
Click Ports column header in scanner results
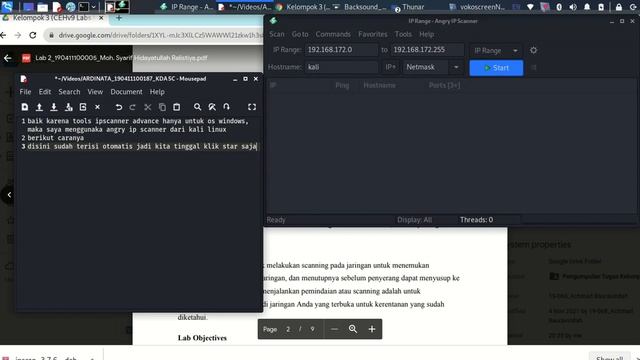point(444,85)
